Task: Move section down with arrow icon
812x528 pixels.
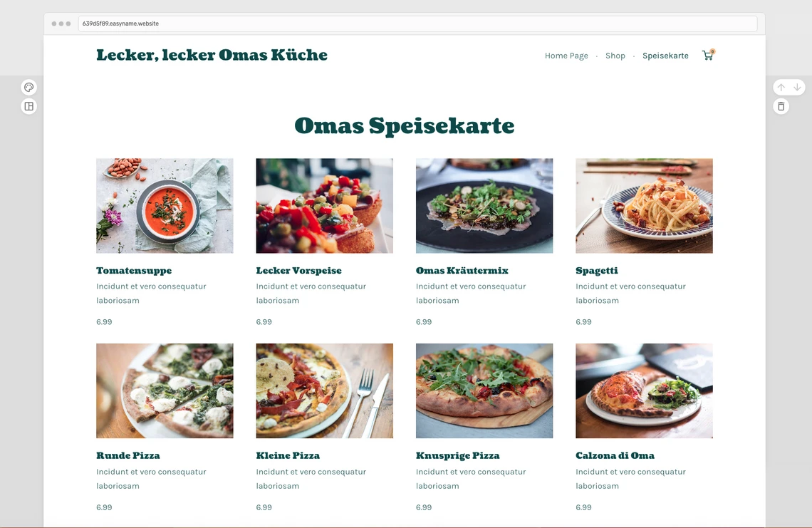Action: [797, 87]
